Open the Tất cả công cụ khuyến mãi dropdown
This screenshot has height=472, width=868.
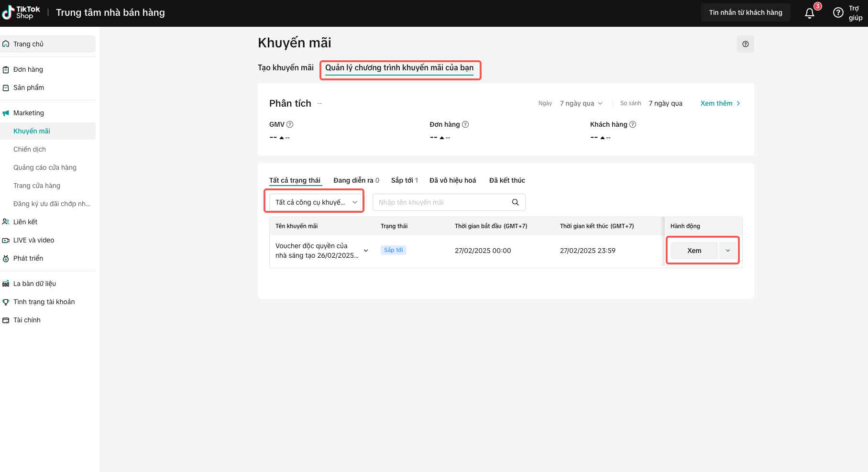pyautogui.click(x=314, y=202)
